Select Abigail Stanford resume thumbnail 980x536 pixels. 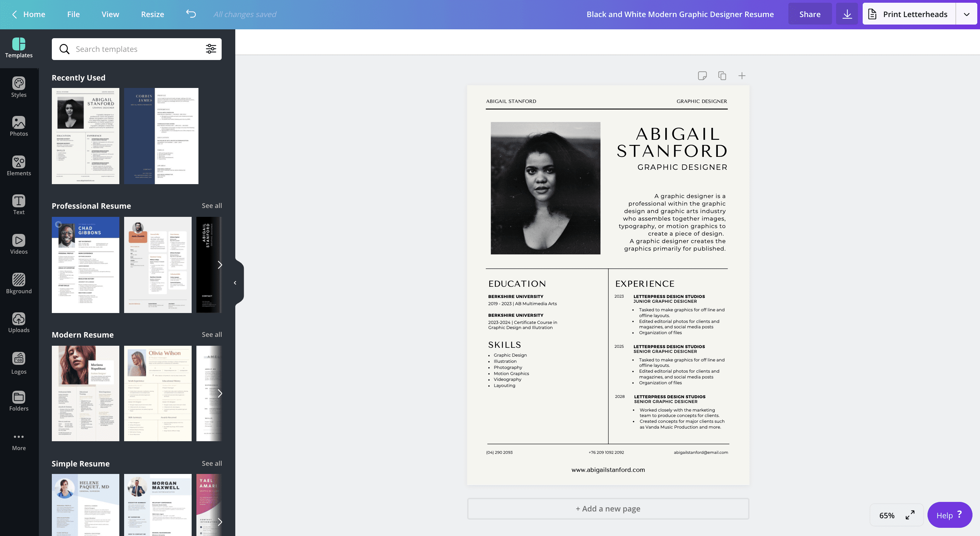85,136
